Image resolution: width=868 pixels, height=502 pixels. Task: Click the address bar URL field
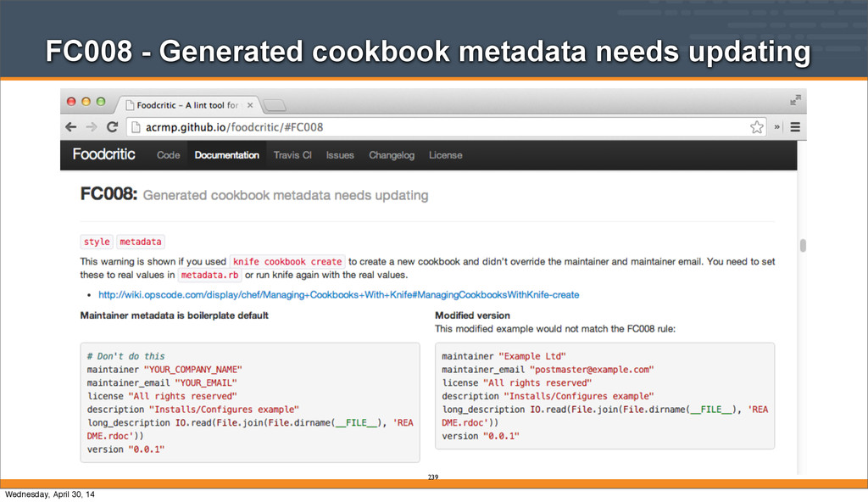pos(424,127)
